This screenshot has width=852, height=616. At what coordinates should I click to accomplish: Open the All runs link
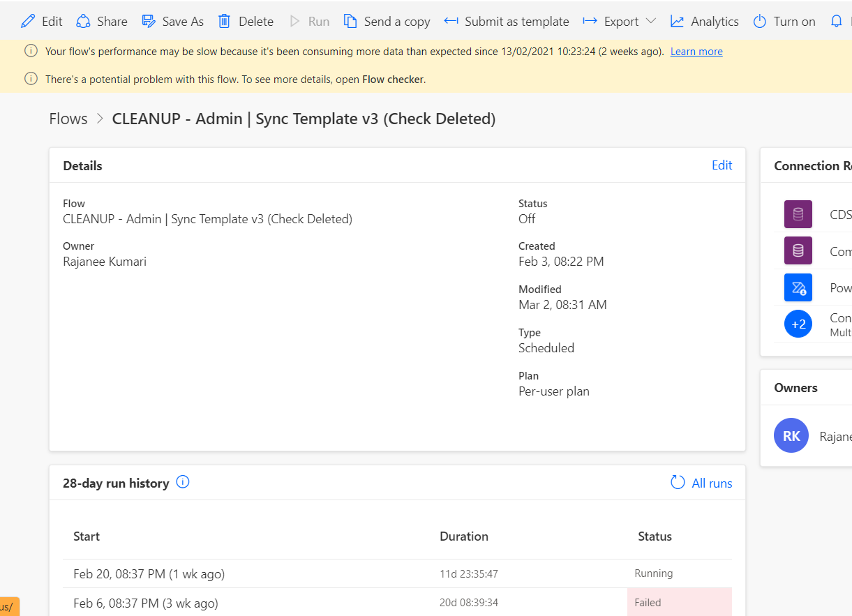[x=712, y=483]
